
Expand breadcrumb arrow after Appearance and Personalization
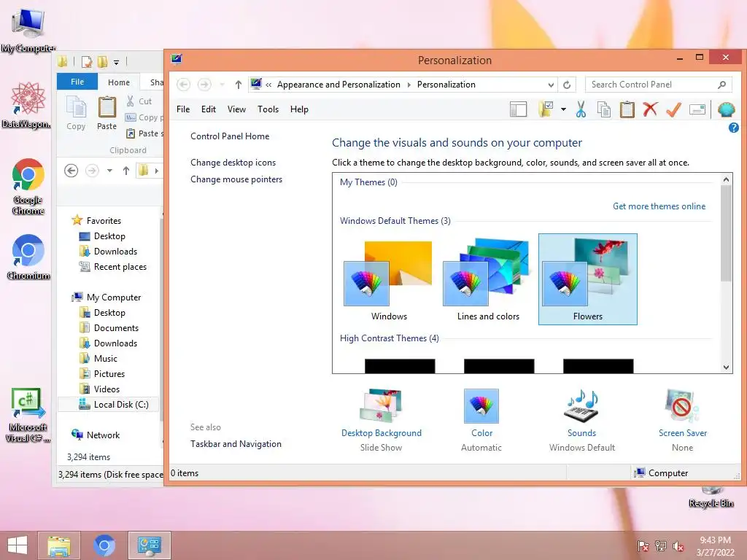point(409,85)
